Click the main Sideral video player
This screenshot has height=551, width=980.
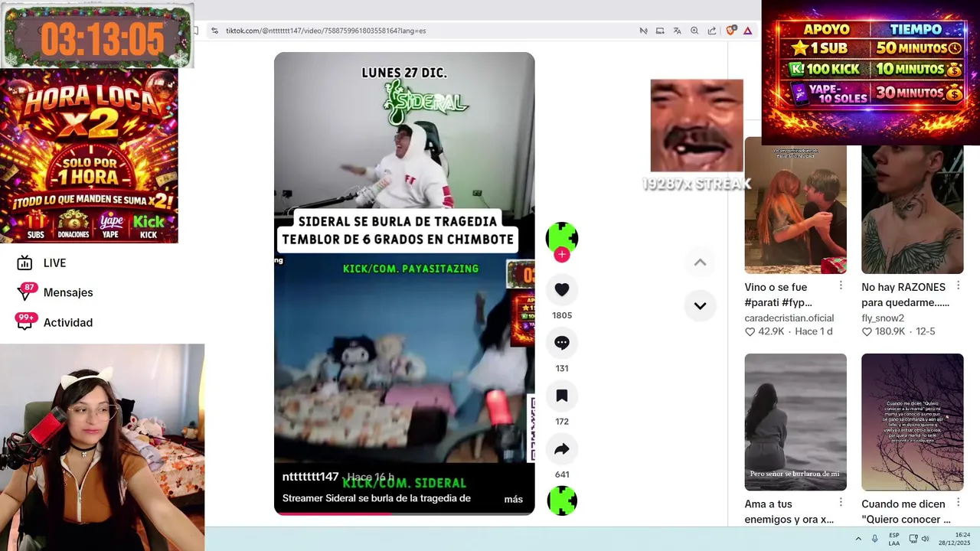tap(404, 283)
